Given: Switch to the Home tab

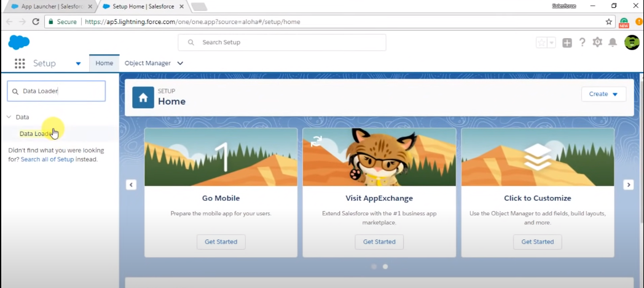Looking at the screenshot, I should tap(104, 63).
